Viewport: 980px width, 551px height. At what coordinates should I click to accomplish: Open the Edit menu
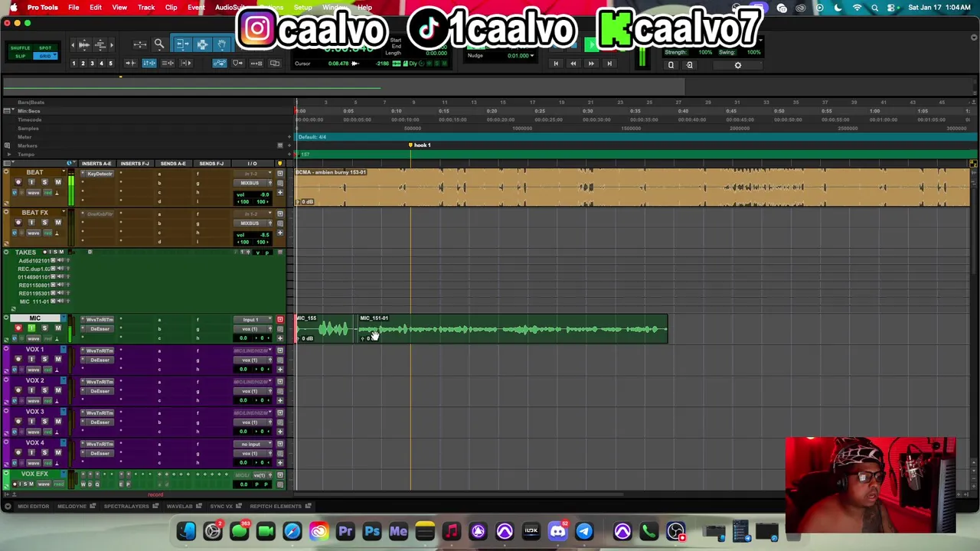tap(96, 8)
